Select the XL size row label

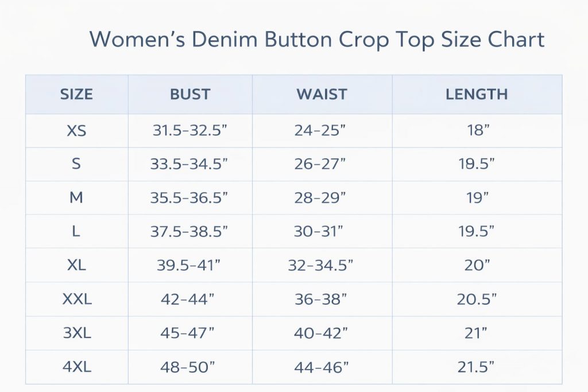pyautogui.click(x=76, y=265)
